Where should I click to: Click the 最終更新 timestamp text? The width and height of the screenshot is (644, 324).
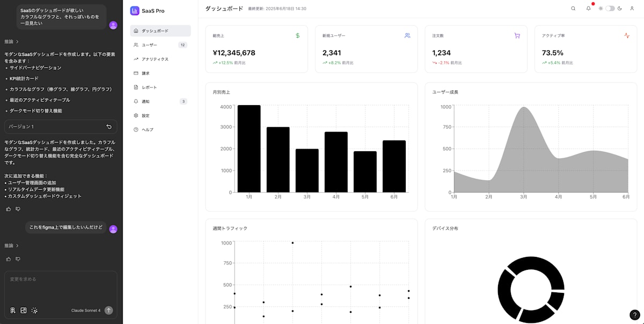point(277,9)
